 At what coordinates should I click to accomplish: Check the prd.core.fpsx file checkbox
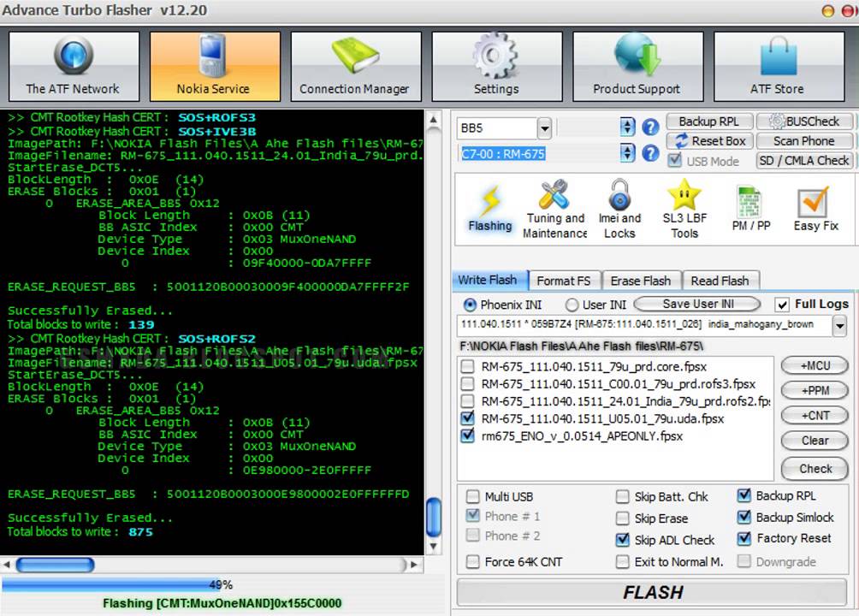click(467, 366)
